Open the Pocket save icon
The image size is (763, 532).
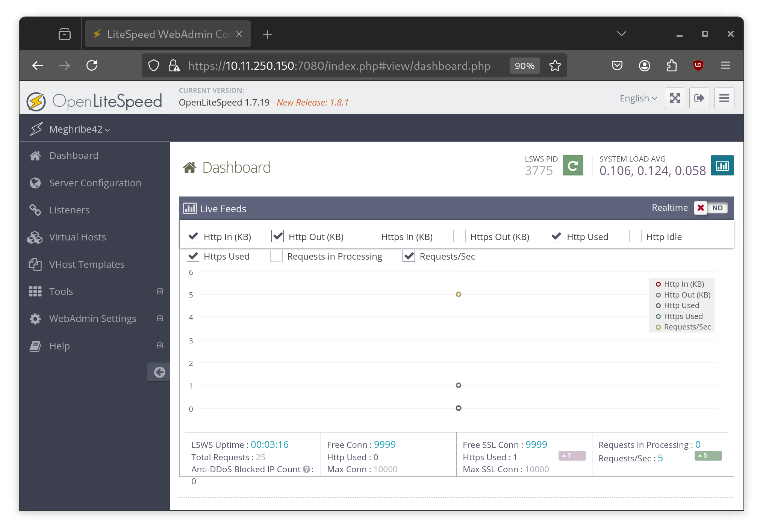tap(617, 66)
